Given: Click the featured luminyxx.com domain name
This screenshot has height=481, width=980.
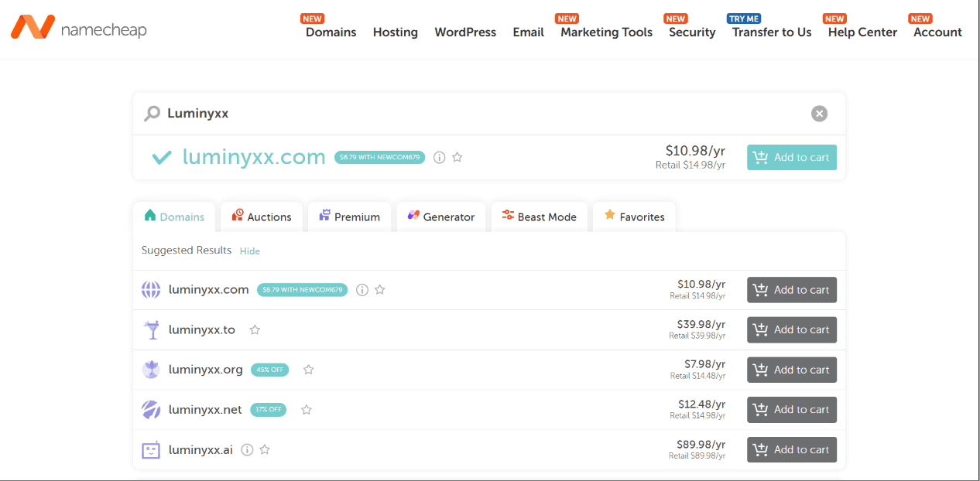Looking at the screenshot, I should click(254, 157).
